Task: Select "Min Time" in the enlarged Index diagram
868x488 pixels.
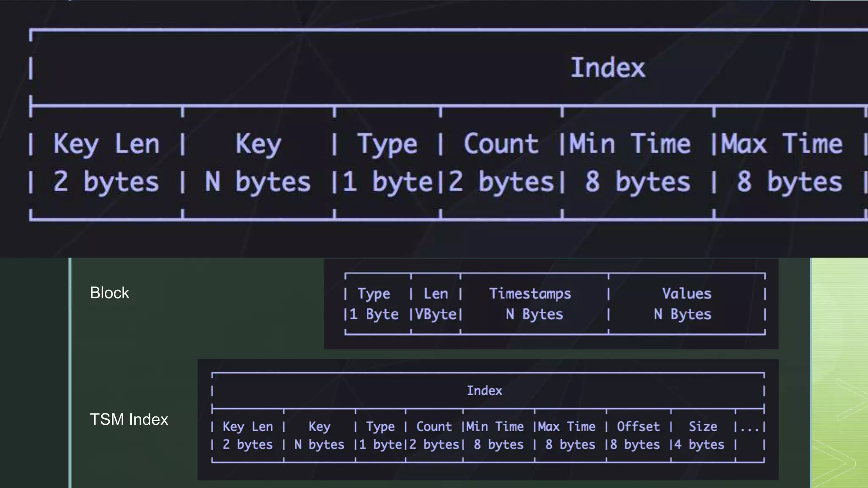Action: pyautogui.click(x=630, y=144)
